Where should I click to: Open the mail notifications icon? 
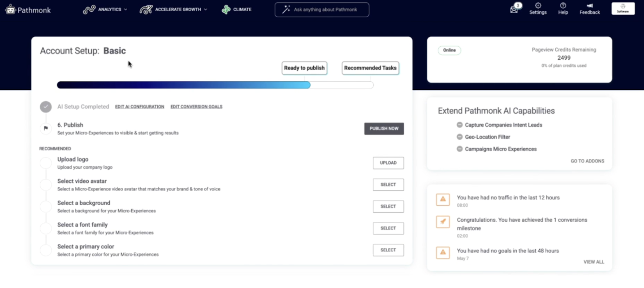point(514,9)
